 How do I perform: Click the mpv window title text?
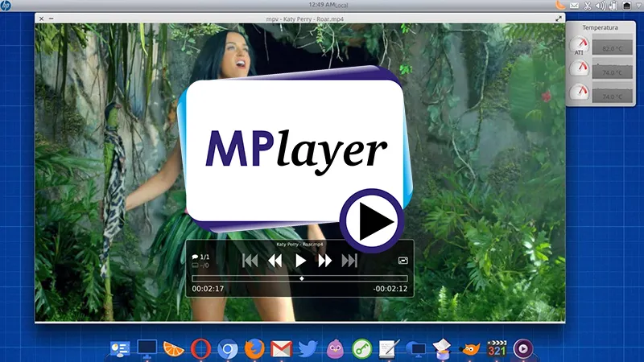305,19
